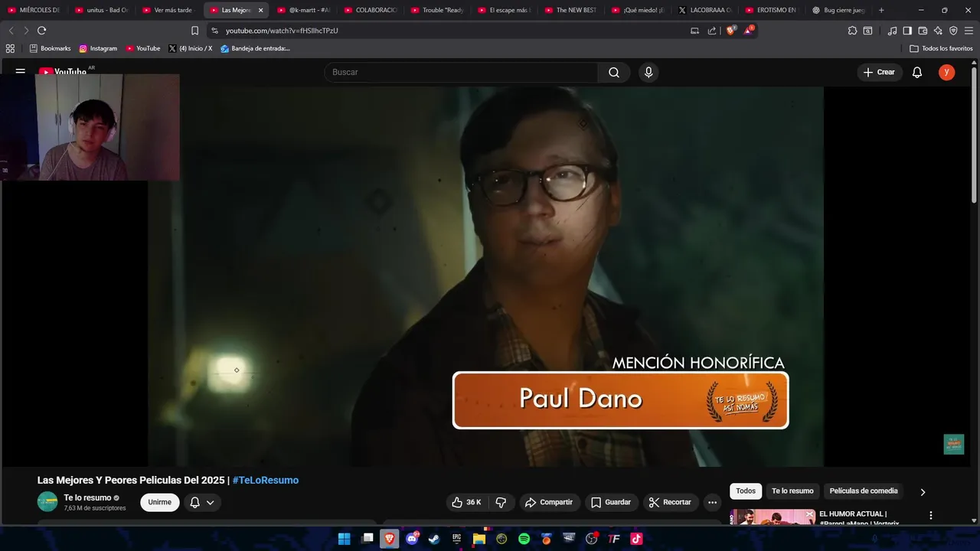Open EL HUMOR ACTUAL video thumbnail
Viewport: 980px width, 551px height.
point(773,517)
